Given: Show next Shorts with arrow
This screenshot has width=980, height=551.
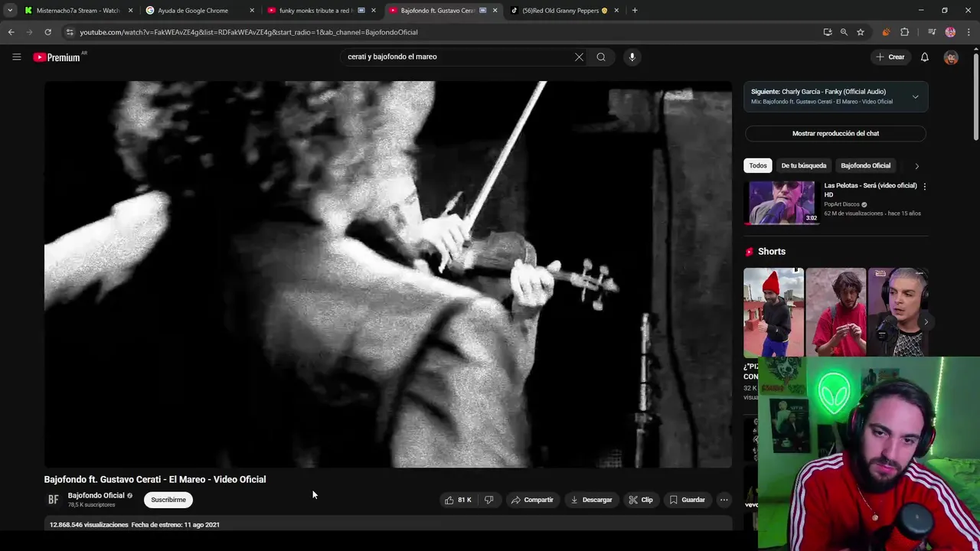Looking at the screenshot, I should point(925,322).
